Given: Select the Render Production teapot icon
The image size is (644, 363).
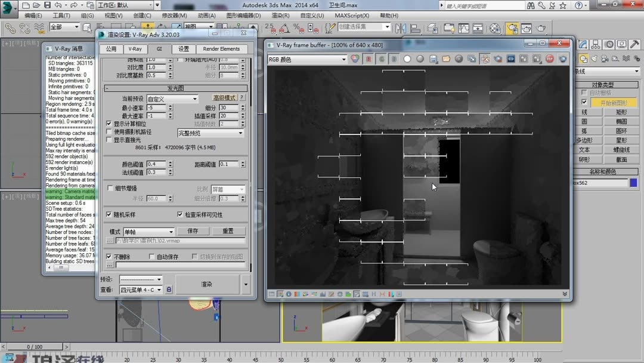Looking at the screenshot, I should pyautogui.click(x=541, y=28).
